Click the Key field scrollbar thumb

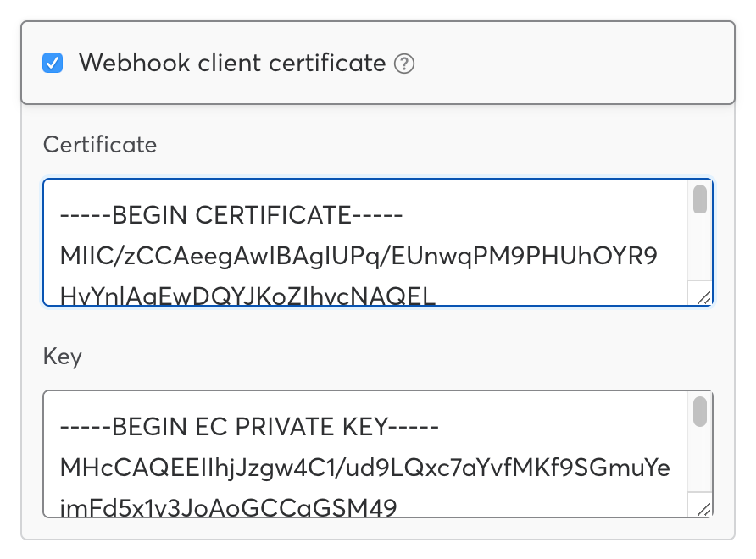pos(699,412)
